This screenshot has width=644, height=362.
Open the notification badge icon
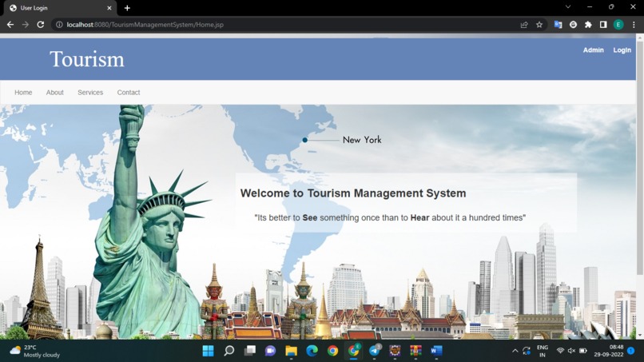point(631,351)
